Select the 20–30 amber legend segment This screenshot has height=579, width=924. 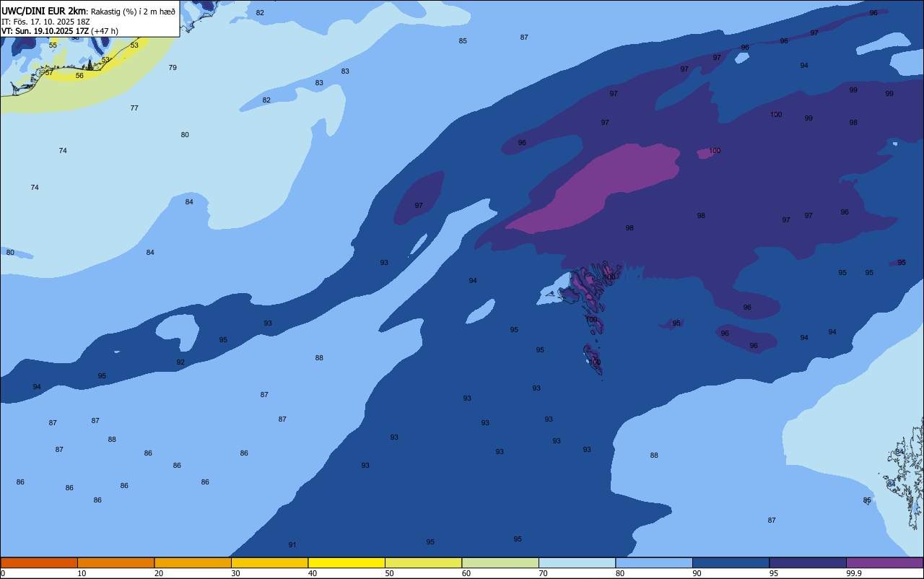coord(193,562)
